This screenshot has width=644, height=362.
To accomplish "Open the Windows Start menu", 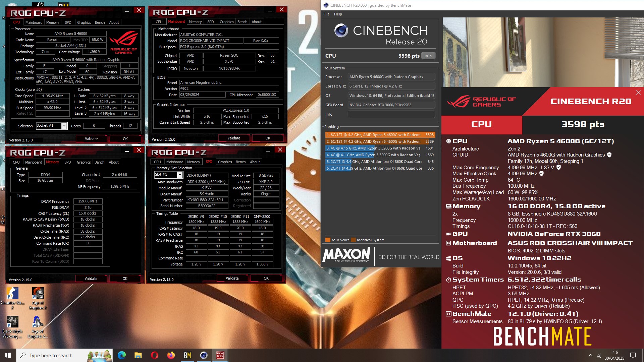I will coord(8,355).
